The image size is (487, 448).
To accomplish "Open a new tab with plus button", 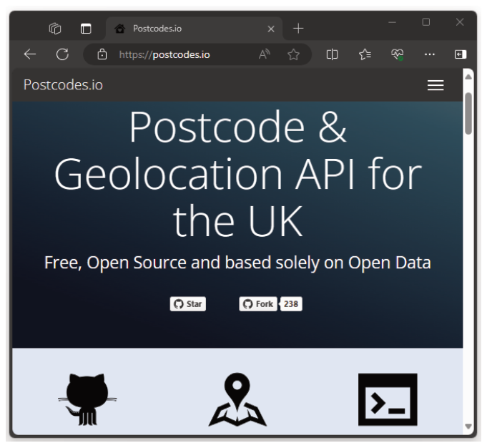I will coord(298,29).
